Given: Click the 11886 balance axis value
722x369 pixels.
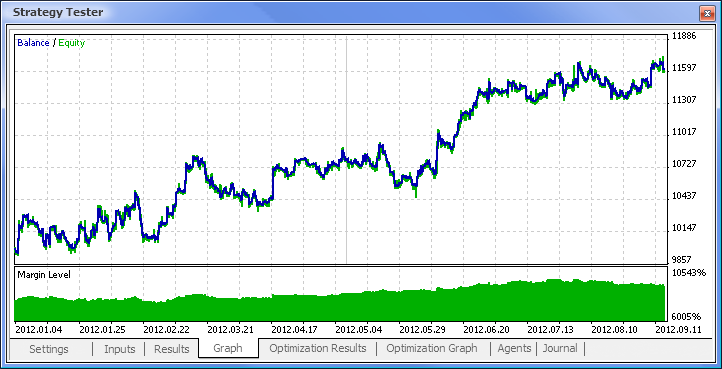Looking at the screenshot, I should [685, 36].
